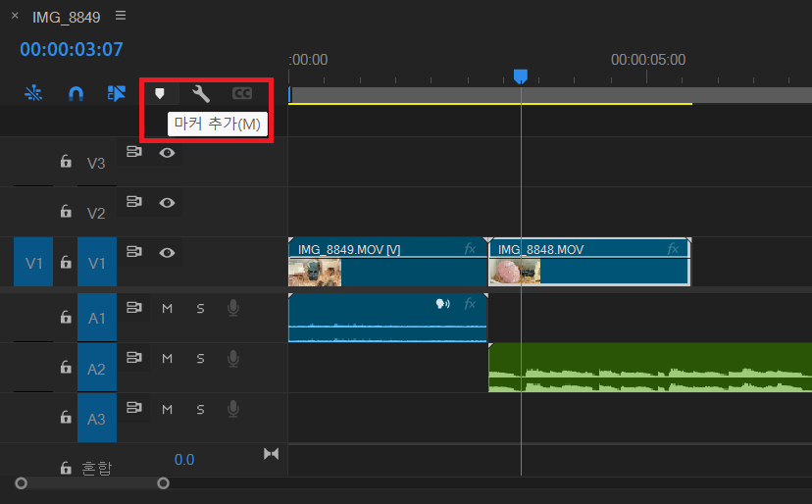Mute track A1 with M button

167,309
